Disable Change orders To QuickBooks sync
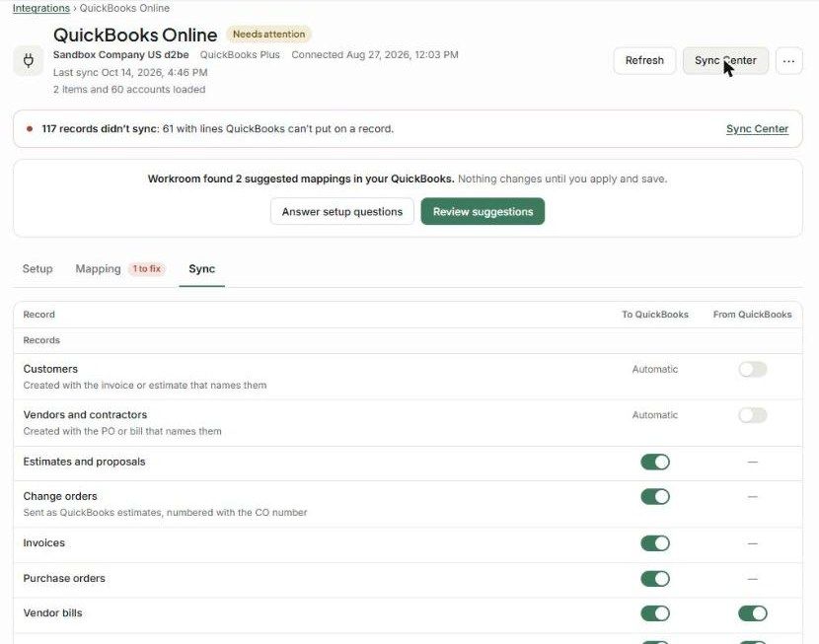 [655, 496]
